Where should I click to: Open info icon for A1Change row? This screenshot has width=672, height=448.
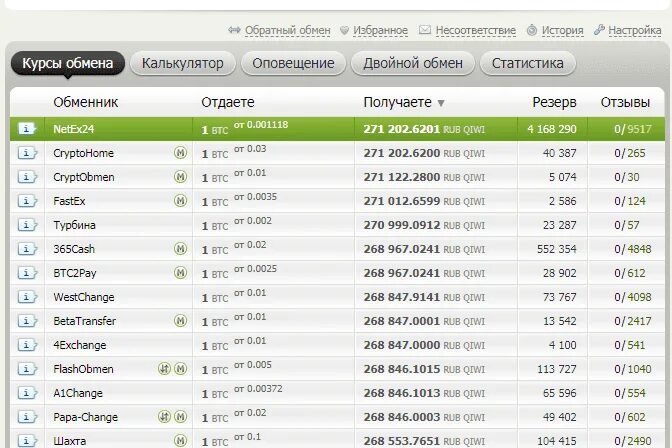click(27, 393)
